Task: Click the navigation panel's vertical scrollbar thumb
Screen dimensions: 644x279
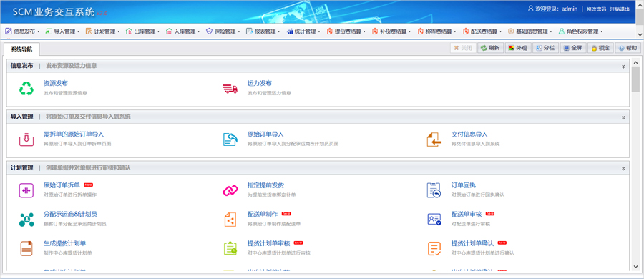Action: click(x=635, y=79)
